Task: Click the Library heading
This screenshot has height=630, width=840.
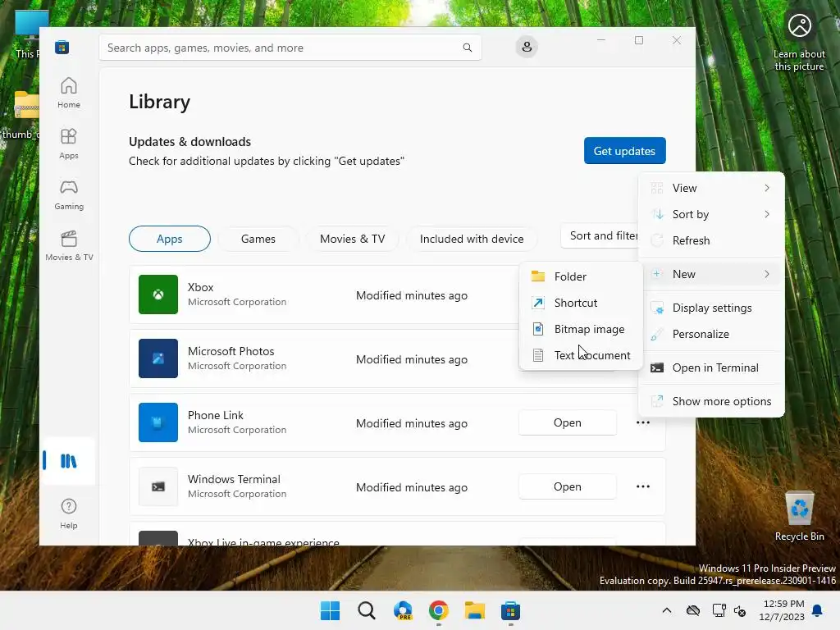Action: coord(160,102)
